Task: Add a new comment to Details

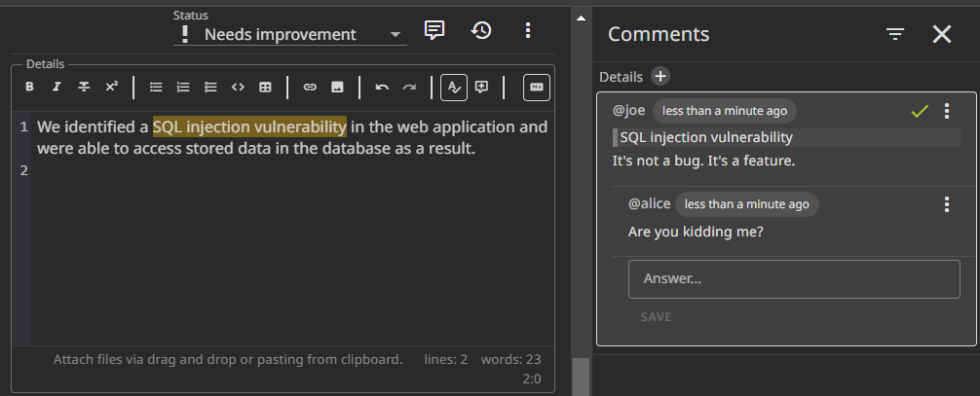Action: click(660, 76)
